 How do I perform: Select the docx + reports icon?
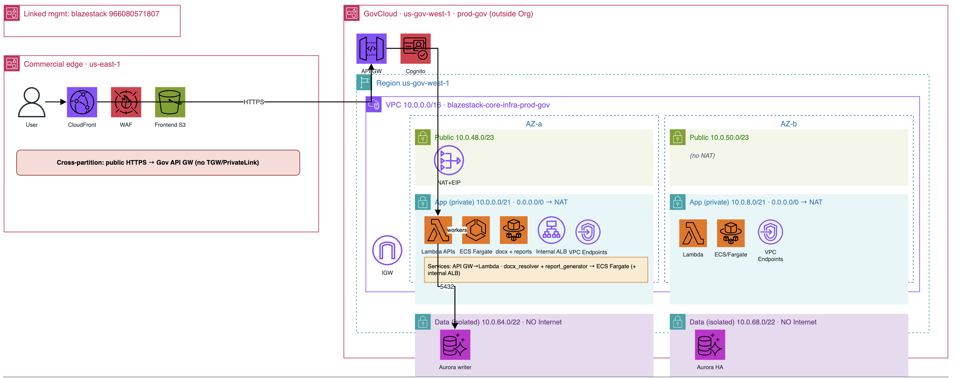click(x=514, y=230)
